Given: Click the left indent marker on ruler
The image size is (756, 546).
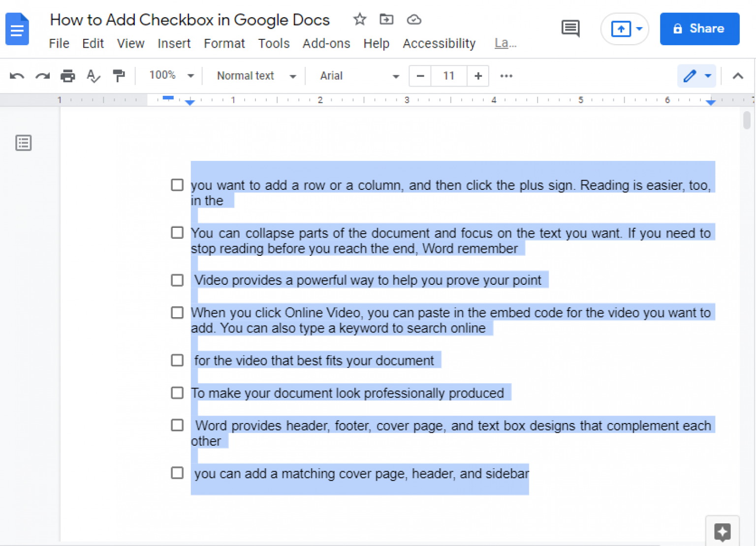Looking at the screenshot, I should [190, 102].
